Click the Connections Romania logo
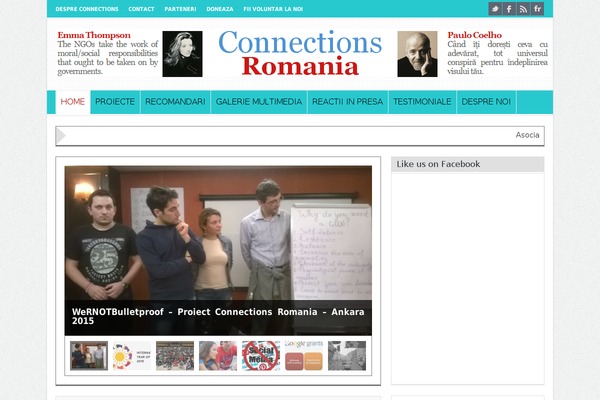Viewport: 600px width, 400px height. [x=300, y=53]
